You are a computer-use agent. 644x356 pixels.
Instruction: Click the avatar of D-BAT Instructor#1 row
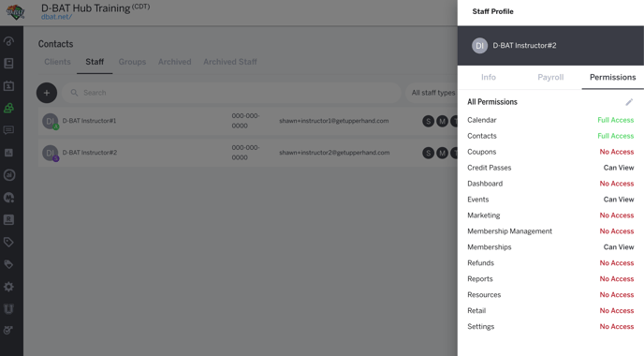51,121
